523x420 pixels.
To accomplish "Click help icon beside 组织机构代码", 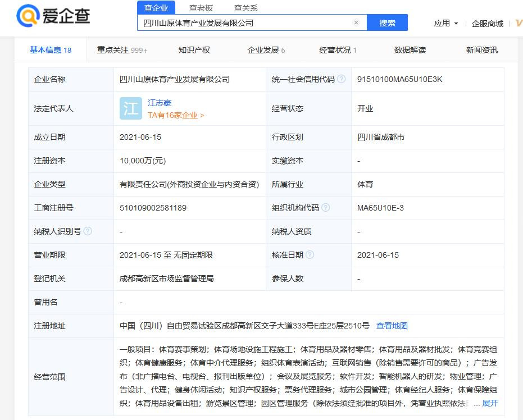I will point(325,208).
